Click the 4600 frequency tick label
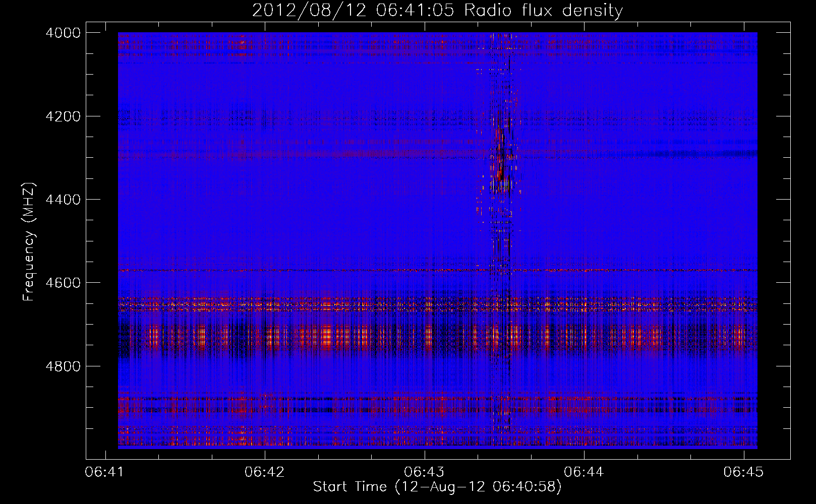The width and height of the screenshot is (816, 504). tap(63, 283)
